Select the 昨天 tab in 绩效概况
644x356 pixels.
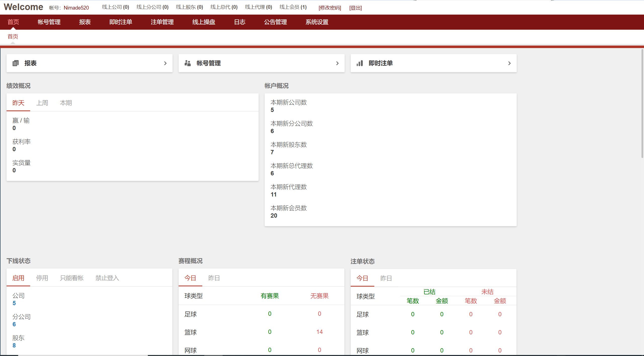coord(18,103)
